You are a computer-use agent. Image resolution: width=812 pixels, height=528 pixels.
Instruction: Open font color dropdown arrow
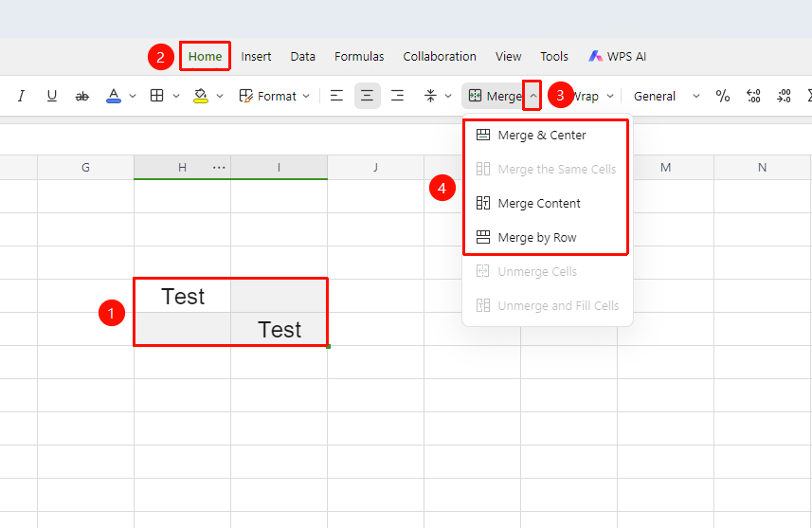(133, 96)
